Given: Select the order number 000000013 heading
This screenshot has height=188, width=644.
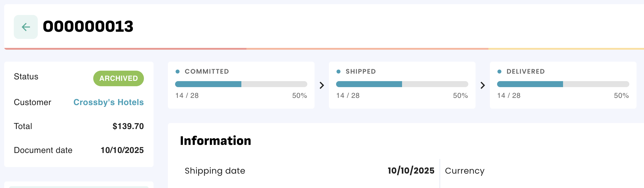Looking at the screenshot, I should (x=88, y=27).
